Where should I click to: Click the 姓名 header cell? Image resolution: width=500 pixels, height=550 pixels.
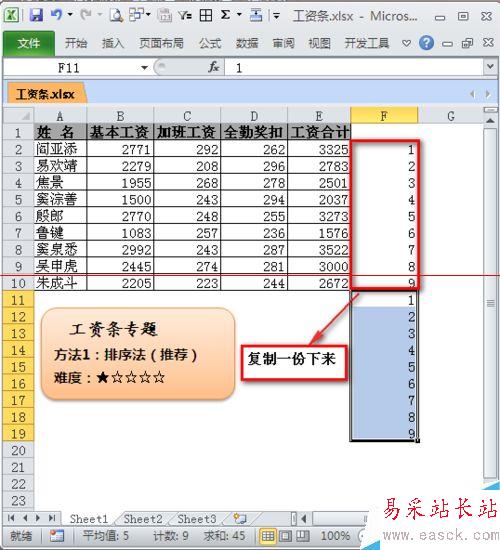[x=60, y=132]
